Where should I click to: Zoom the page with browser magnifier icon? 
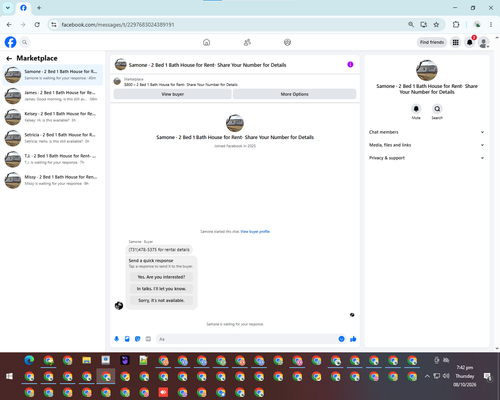click(411, 24)
